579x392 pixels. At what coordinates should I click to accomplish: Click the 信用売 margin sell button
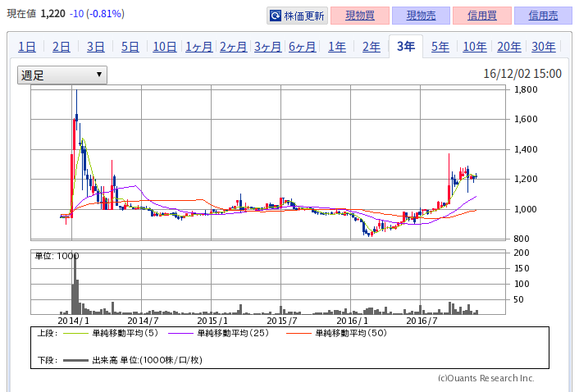[x=543, y=16]
